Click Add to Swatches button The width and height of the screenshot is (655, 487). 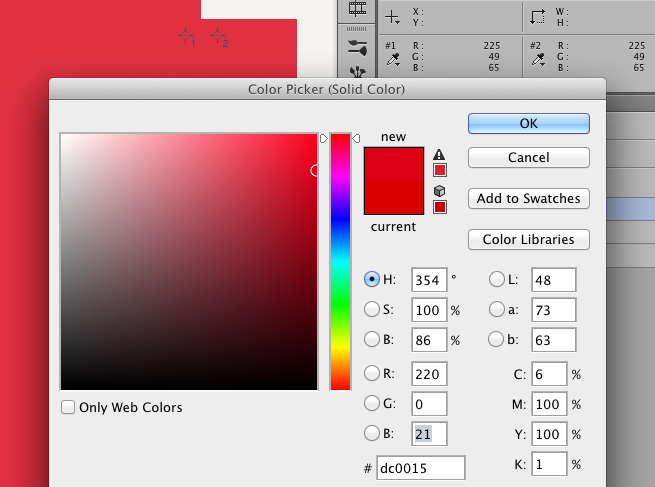[529, 198]
